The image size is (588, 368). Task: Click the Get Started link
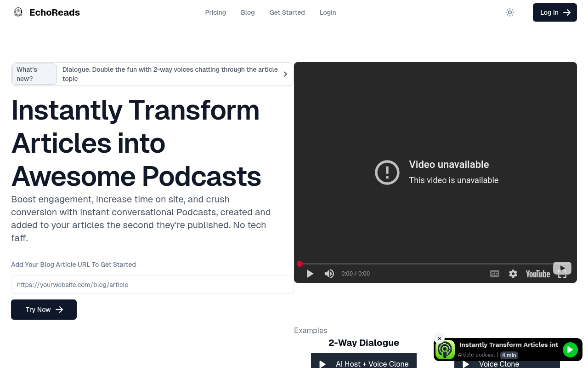287,12
